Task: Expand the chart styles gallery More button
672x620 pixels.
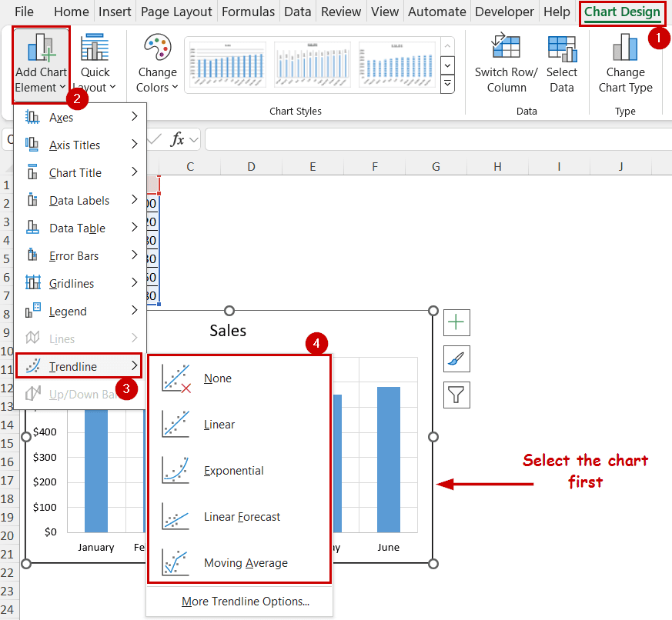Action: [447, 84]
